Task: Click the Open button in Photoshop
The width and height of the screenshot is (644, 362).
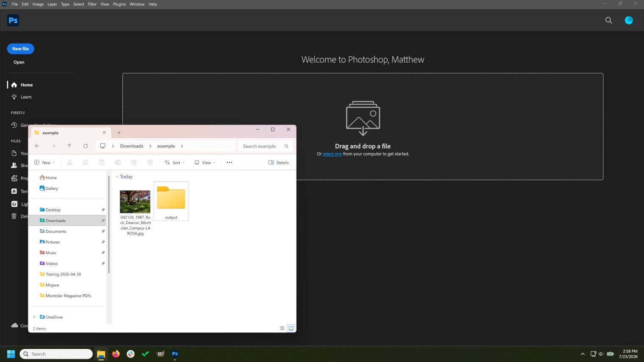Action: pos(19,62)
